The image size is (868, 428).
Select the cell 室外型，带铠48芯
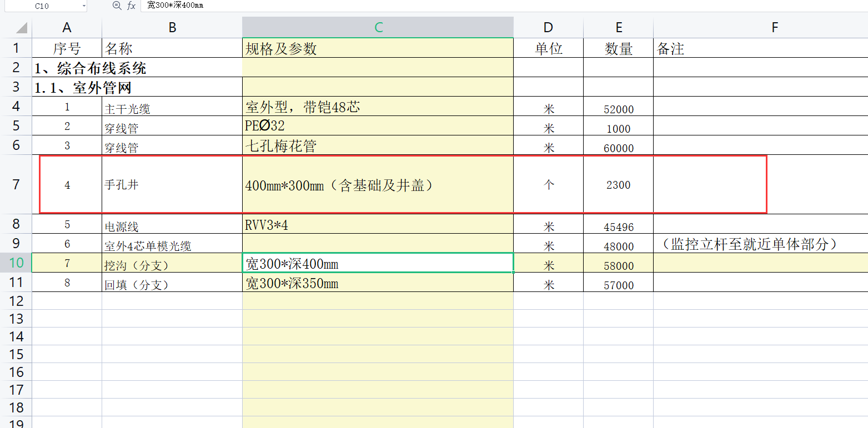pyautogui.click(x=378, y=107)
